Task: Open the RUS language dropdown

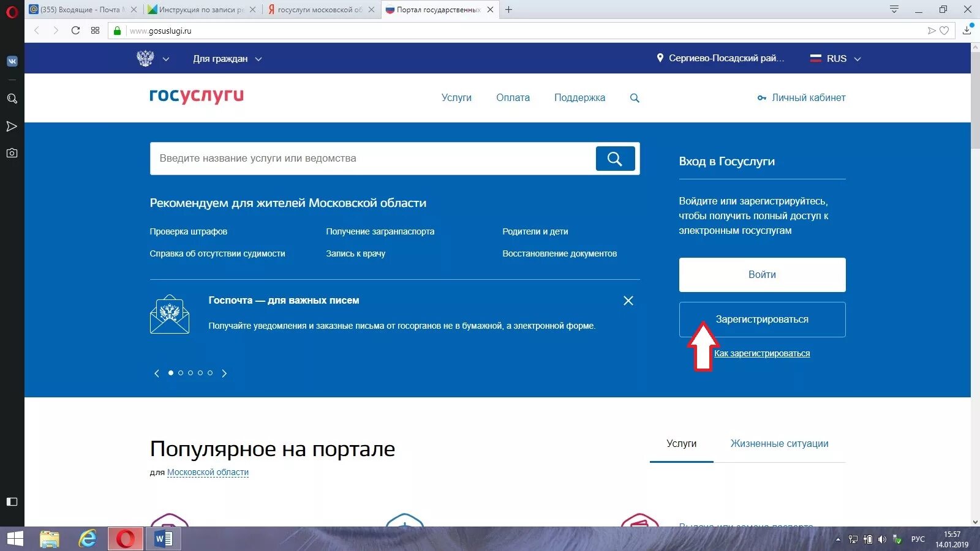Action: pos(835,59)
